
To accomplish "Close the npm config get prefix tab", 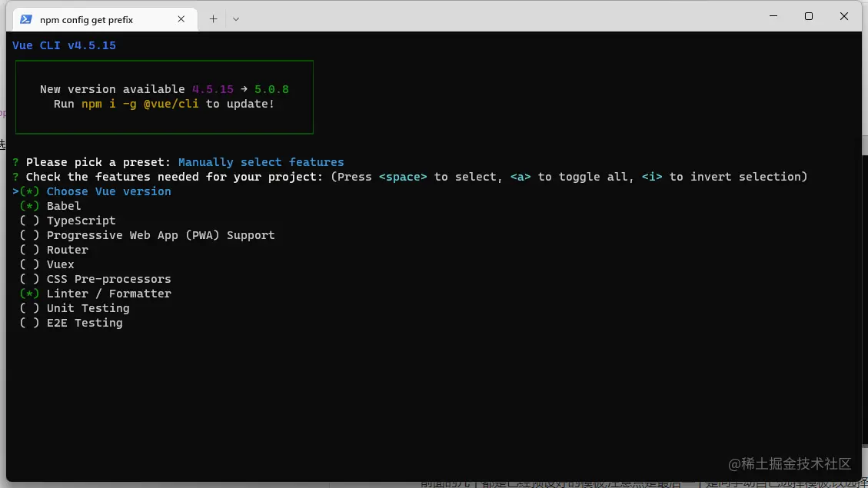I will [x=181, y=19].
